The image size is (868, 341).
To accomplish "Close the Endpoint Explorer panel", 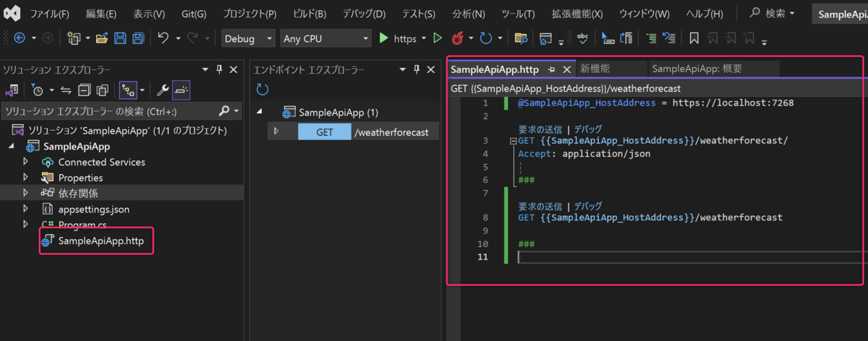I will coord(430,69).
